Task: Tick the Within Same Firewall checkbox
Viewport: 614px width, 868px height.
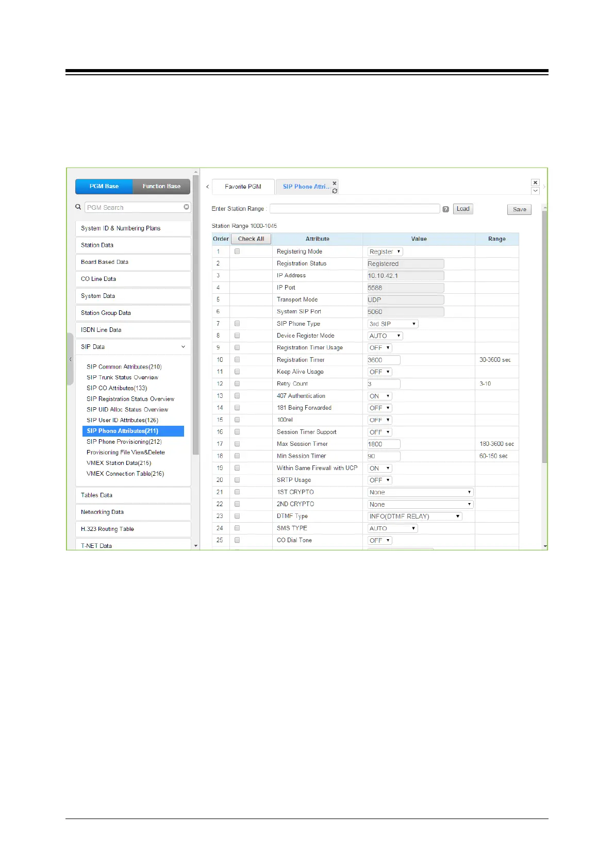Action: [x=237, y=468]
